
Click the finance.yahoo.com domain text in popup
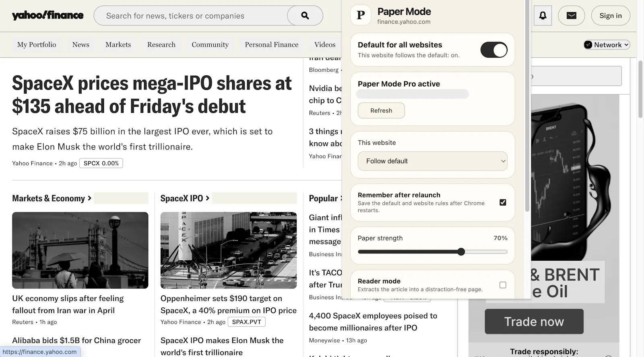[x=404, y=22]
